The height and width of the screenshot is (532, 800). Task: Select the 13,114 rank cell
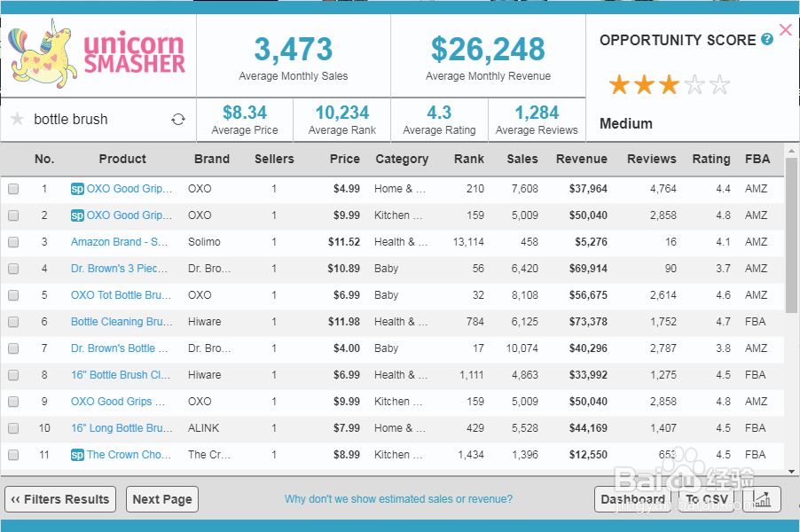[468, 242]
